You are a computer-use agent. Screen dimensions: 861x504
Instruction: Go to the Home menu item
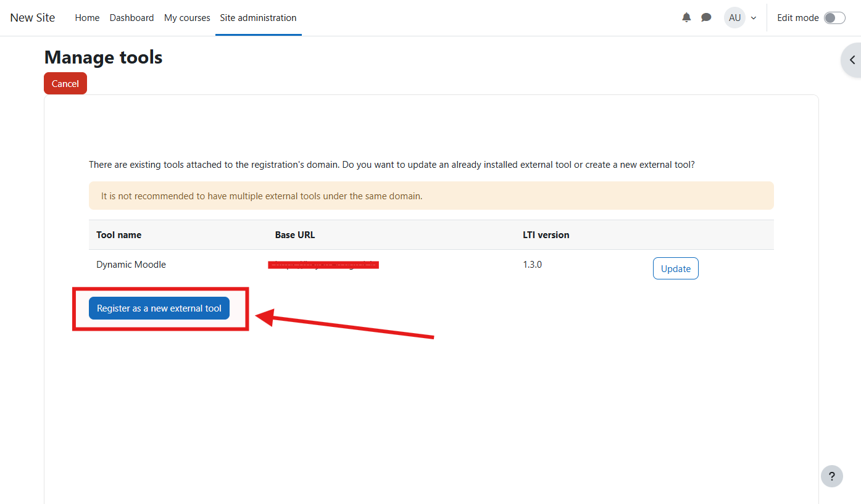pos(87,18)
